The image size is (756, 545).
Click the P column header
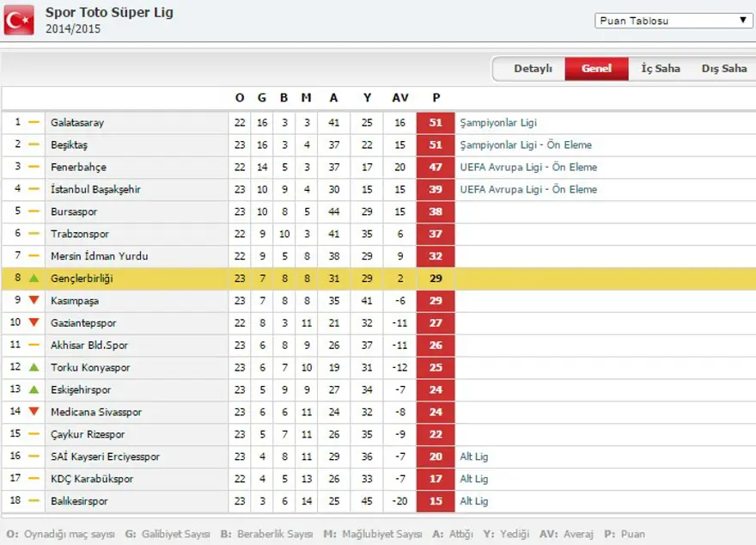(x=436, y=98)
